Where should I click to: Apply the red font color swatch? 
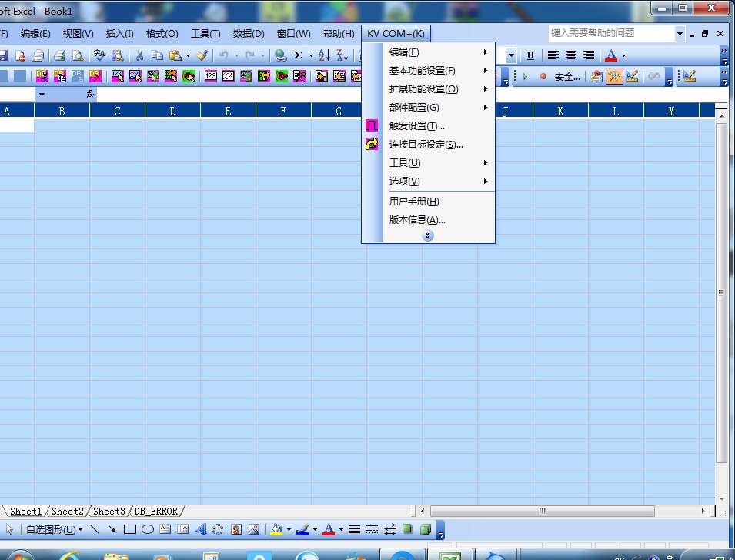tap(611, 55)
